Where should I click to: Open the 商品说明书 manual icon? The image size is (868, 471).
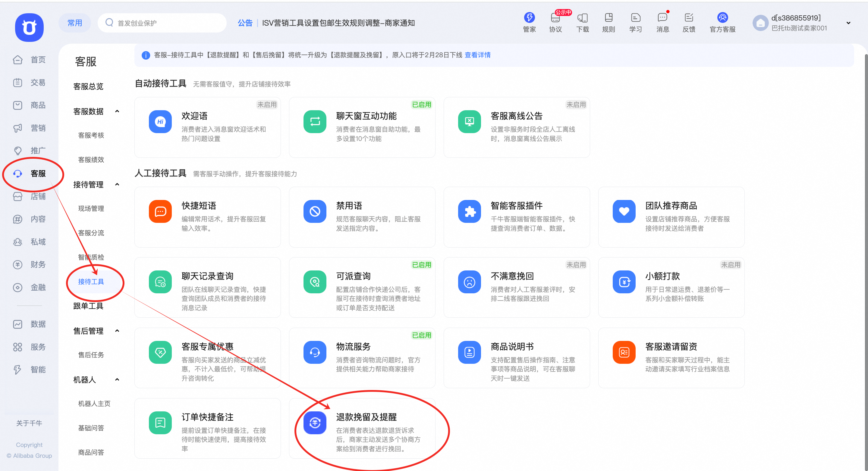click(x=469, y=352)
